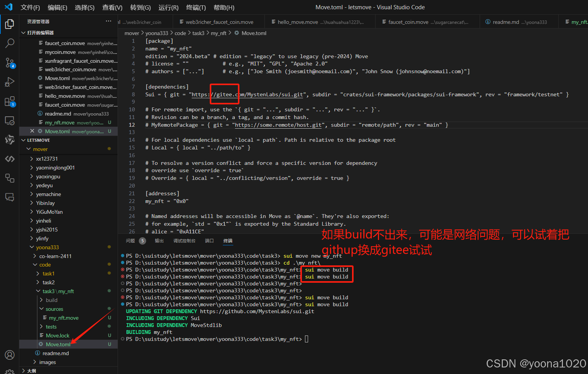Close the Move.toml entry in open editors
Screen dimensions: 588x374
click(x=32, y=131)
